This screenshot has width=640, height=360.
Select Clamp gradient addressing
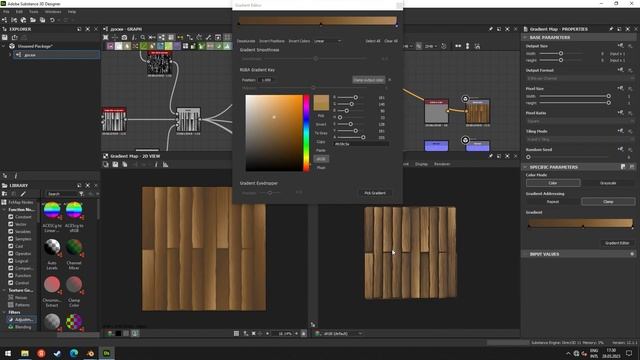pyautogui.click(x=608, y=202)
